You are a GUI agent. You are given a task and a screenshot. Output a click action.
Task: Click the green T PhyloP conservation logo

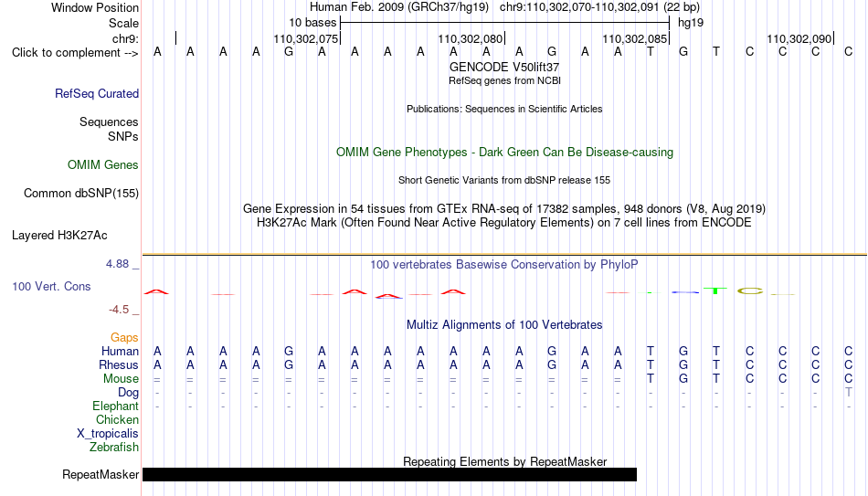(x=715, y=290)
